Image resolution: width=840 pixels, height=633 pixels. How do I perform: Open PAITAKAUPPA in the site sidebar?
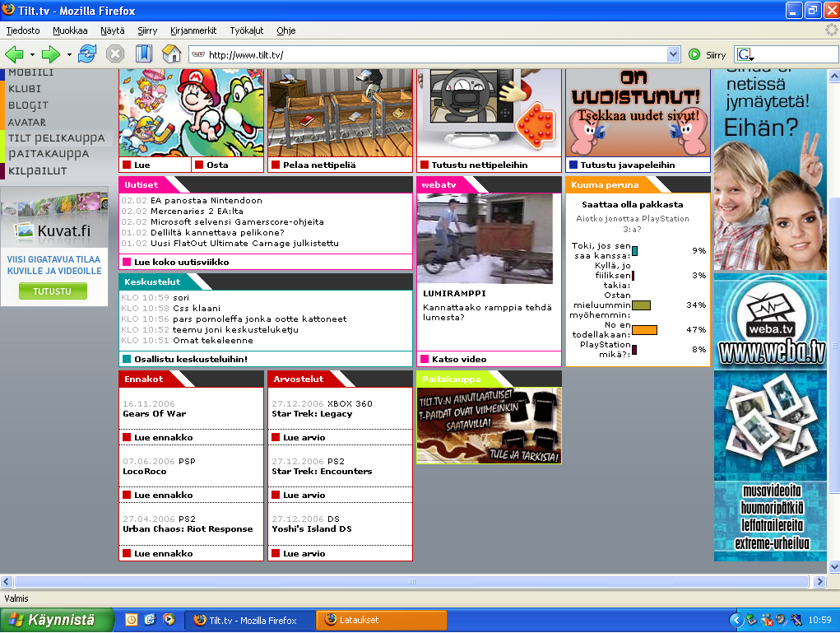pyautogui.click(x=49, y=154)
